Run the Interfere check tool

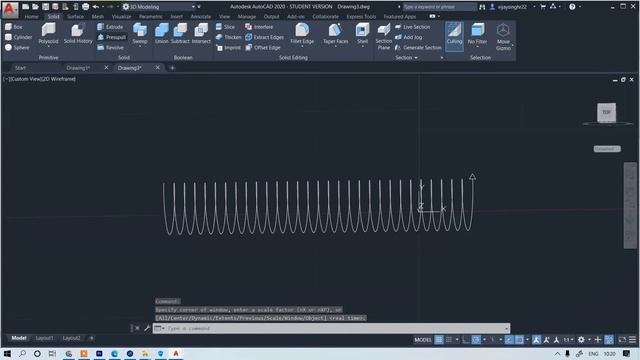259,27
